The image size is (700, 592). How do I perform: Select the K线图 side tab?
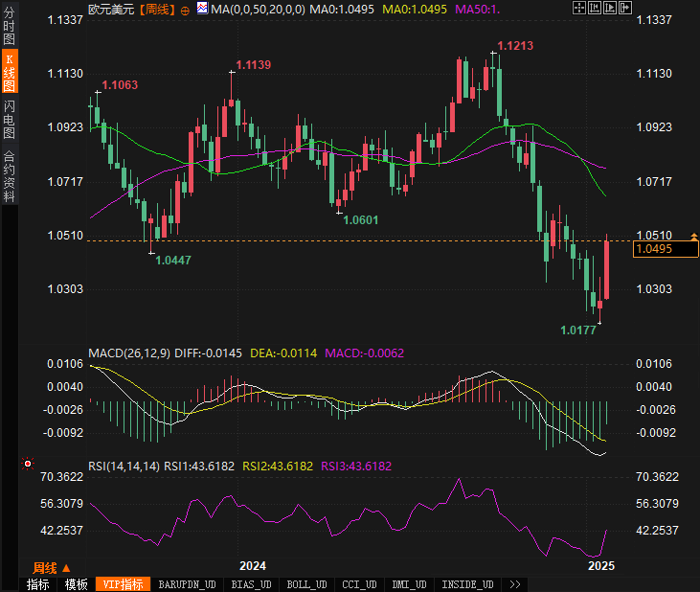[x=9, y=70]
